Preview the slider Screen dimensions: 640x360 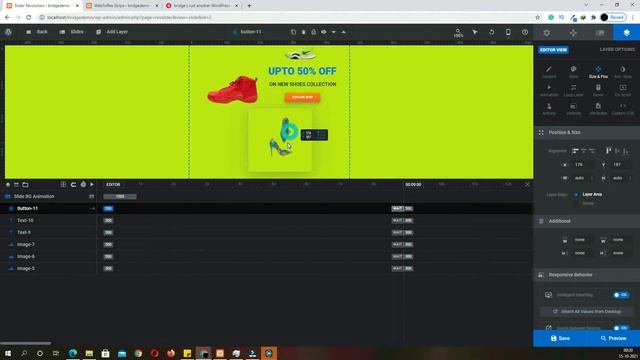(x=613, y=338)
